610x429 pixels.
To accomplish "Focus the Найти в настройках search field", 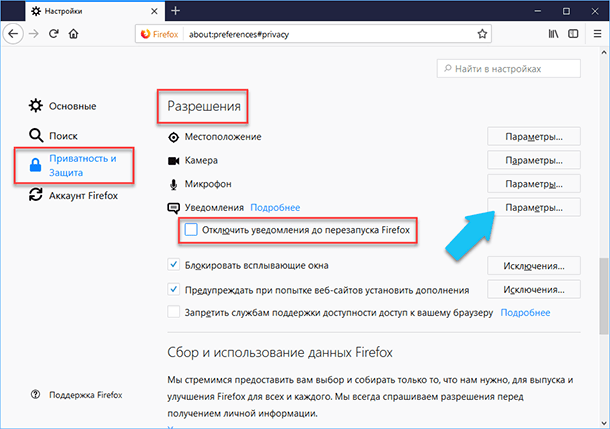I will (x=508, y=69).
